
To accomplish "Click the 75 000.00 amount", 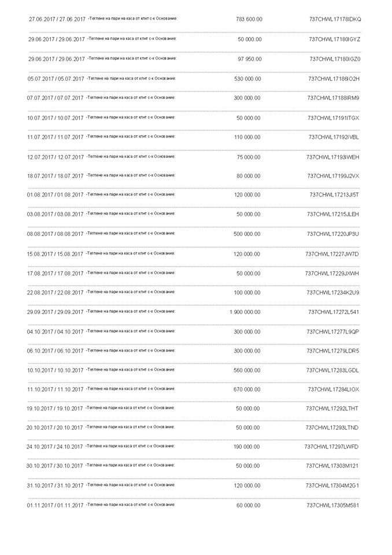I will [x=248, y=157].
